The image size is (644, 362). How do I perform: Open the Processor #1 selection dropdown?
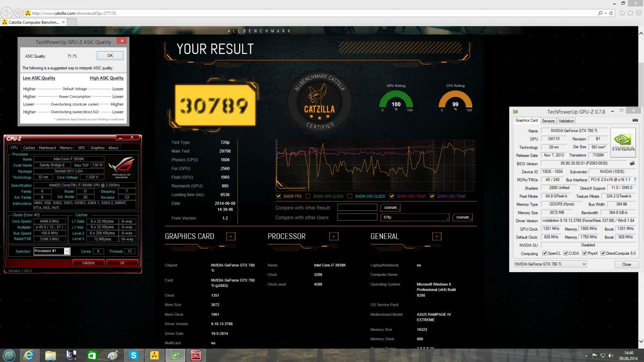[x=67, y=251]
